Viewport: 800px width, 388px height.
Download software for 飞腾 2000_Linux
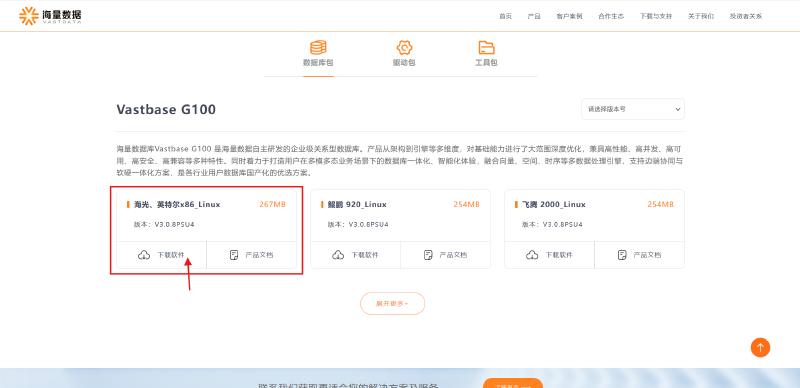click(549, 255)
